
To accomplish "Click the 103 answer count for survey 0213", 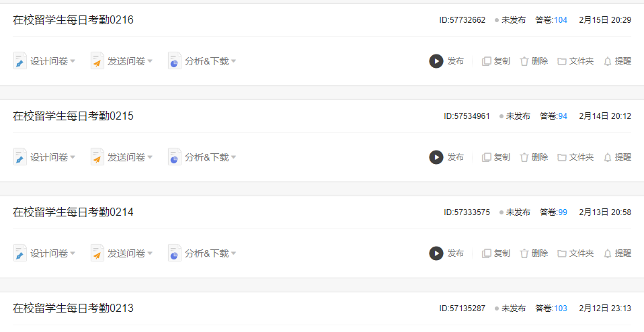I will 560,308.
